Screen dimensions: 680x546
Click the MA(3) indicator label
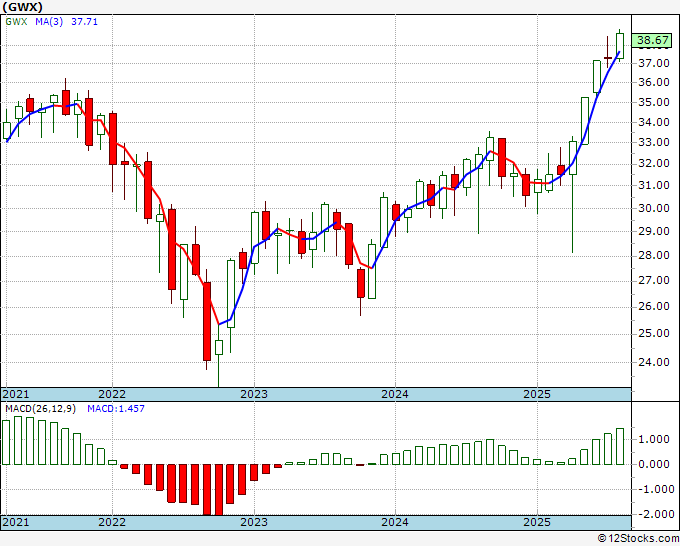coord(49,21)
